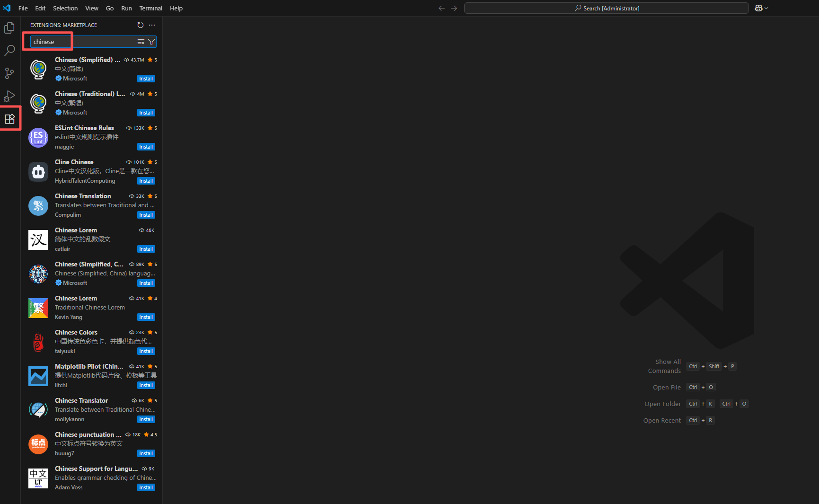Viewport: 819px width, 504px height.
Task: Install Chinese Colors extension
Action: (x=146, y=351)
